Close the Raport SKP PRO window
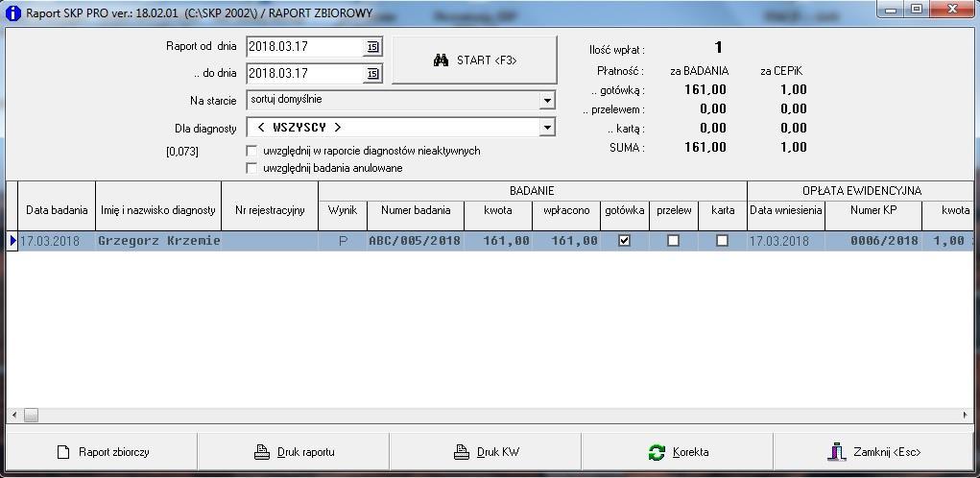The height and width of the screenshot is (478, 980). tap(951, 9)
